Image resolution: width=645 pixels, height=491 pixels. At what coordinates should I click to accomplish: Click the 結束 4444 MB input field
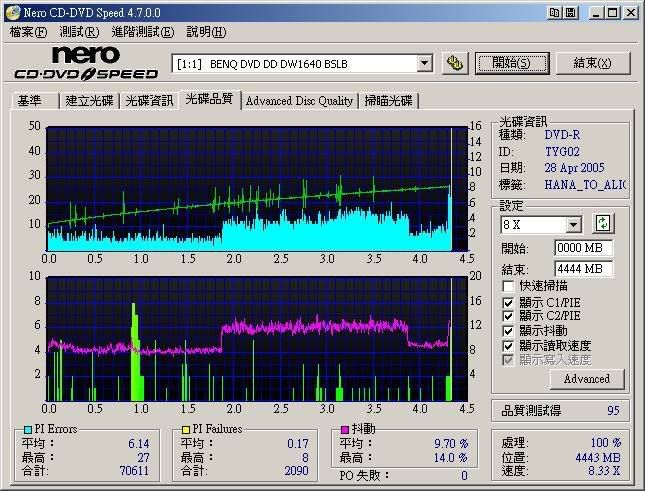583,269
